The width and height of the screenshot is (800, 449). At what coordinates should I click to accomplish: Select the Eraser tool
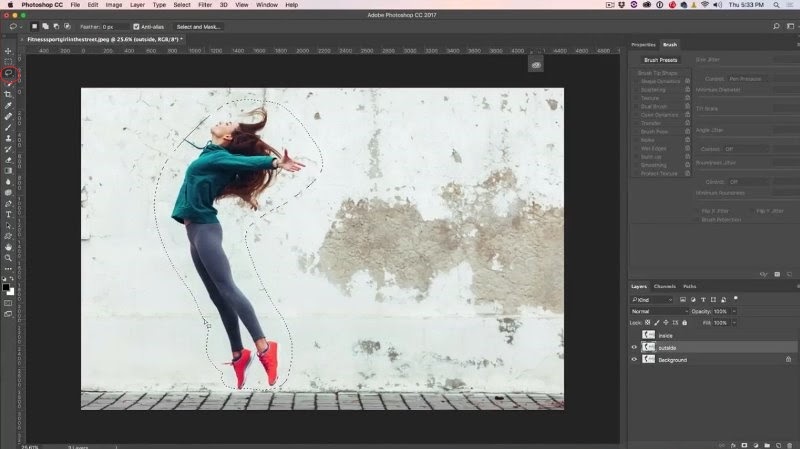coord(9,159)
